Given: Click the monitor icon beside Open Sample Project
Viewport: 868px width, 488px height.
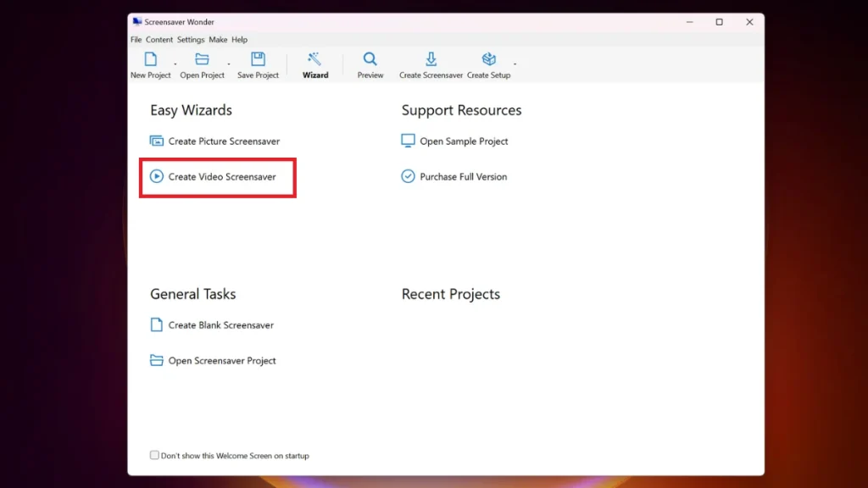Looking at the screenshot, I should (x=408, y=141).
